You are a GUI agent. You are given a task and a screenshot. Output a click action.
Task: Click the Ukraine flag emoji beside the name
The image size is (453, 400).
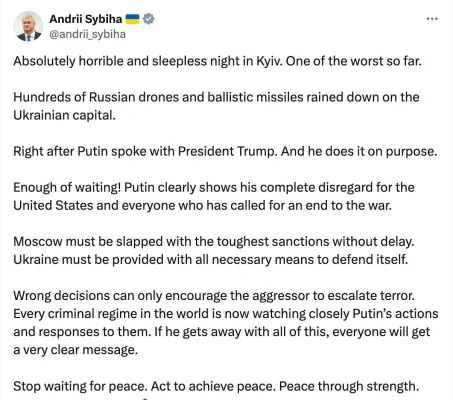pos(132,19)
